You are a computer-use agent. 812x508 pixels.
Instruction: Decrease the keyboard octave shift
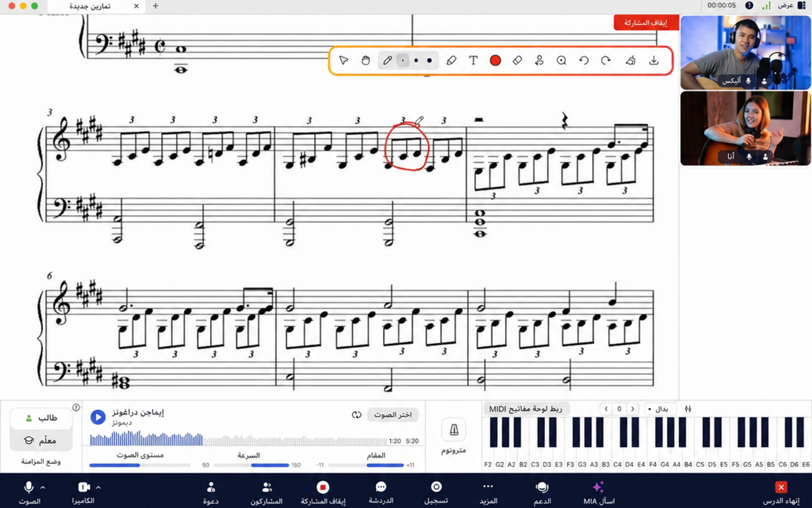(606, 409)
